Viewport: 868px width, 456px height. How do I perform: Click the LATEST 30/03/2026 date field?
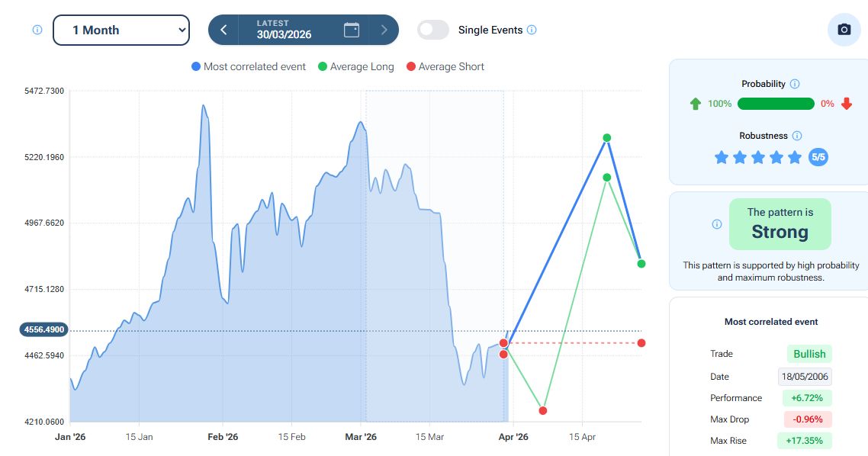tap(284, 30)
